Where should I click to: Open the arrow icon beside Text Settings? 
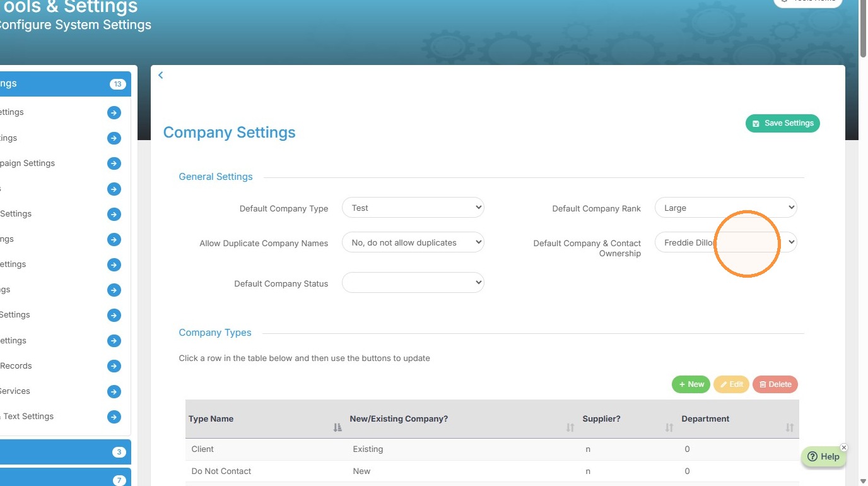pyautogui.click(x=114, y=417)
